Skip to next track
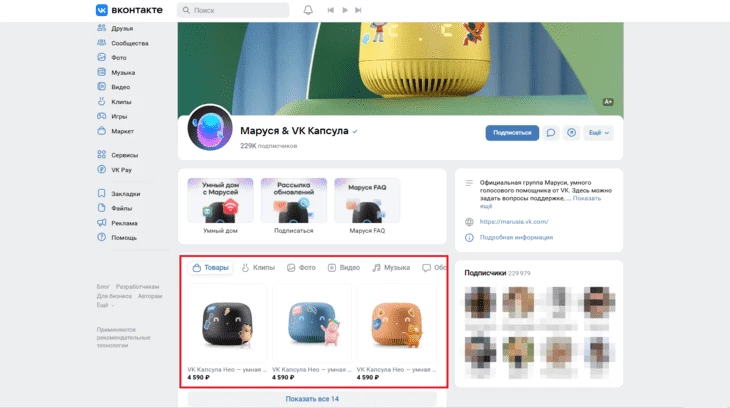 (x=358, y=10)
